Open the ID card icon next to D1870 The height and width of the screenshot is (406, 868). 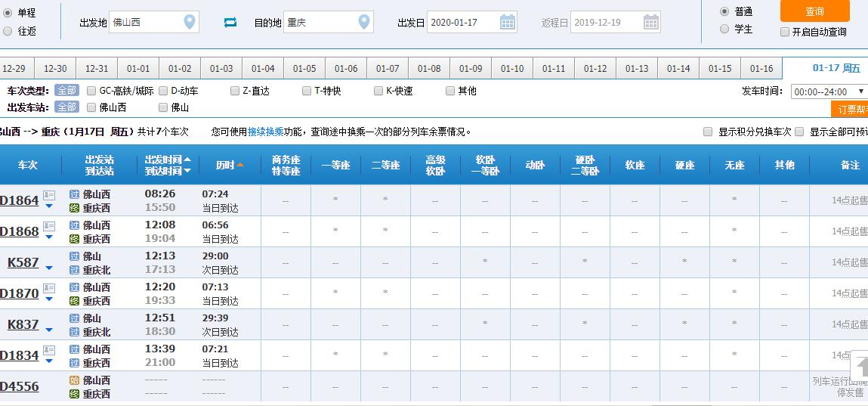tap(49, 288)
